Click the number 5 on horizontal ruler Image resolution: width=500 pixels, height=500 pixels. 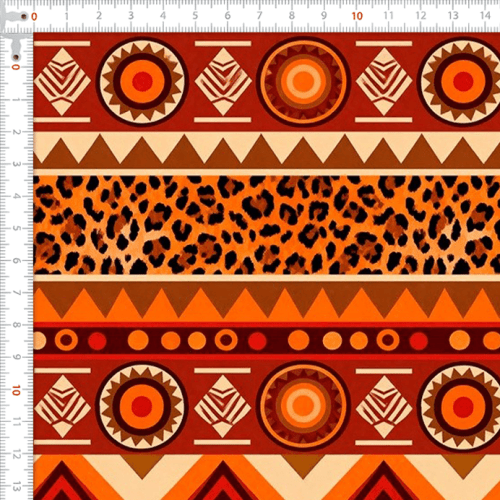(x=195, y=16)
